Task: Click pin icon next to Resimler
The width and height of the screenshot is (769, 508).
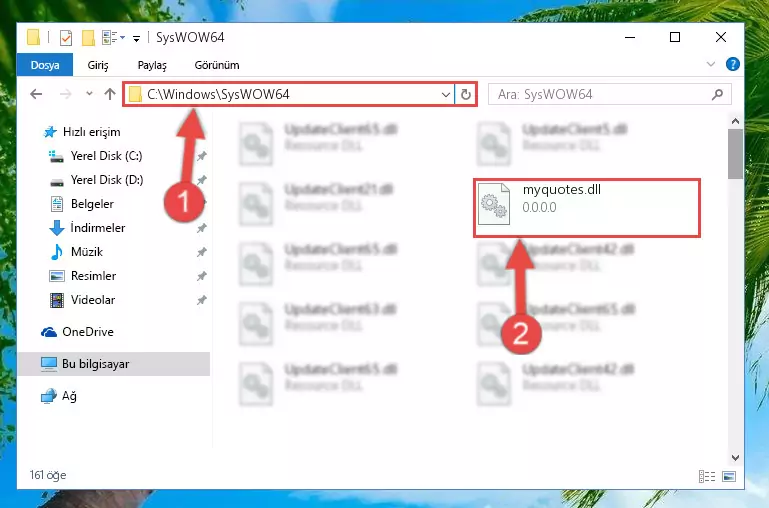Action: [201, 276]
